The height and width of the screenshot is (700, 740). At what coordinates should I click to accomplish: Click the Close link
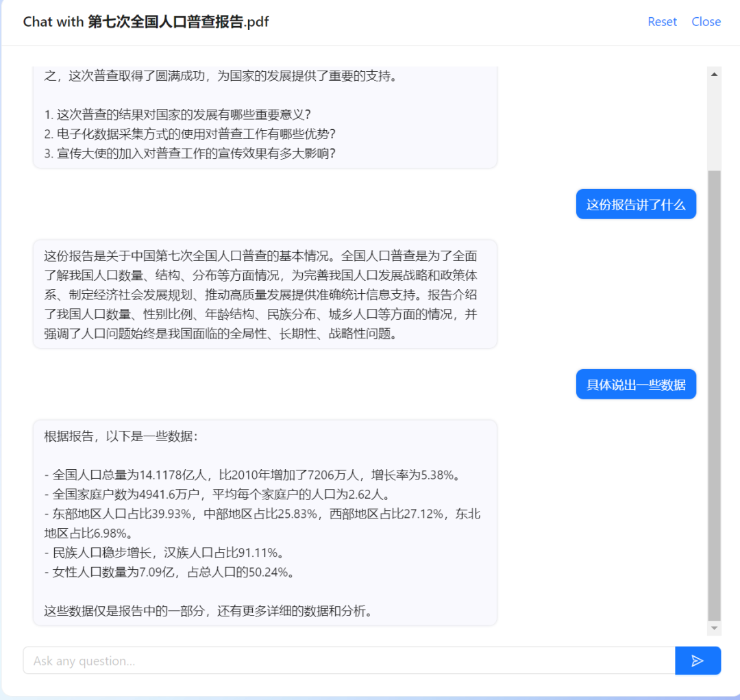[706, 21]
